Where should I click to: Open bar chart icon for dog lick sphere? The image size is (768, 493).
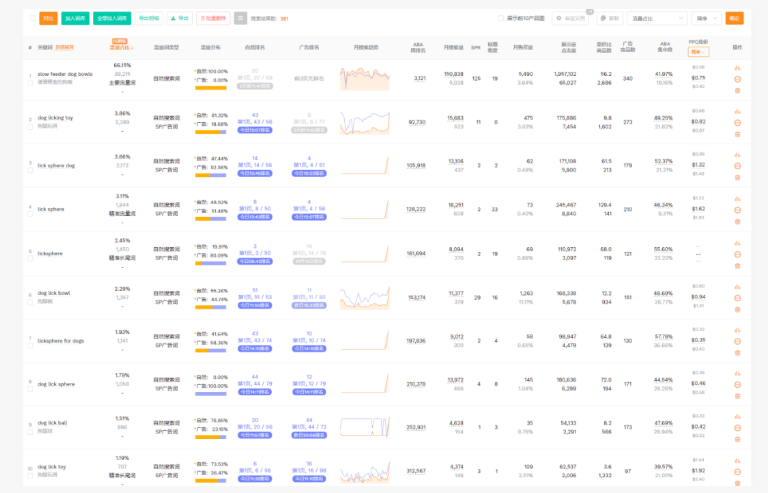[x=737, y=374]
